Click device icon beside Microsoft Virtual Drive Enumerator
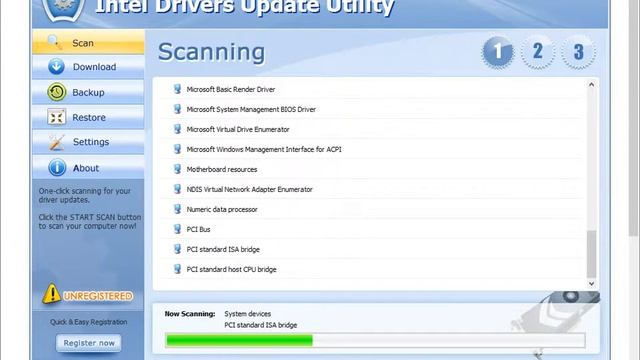This screenshot has width=640, height=360. [177, 129]
